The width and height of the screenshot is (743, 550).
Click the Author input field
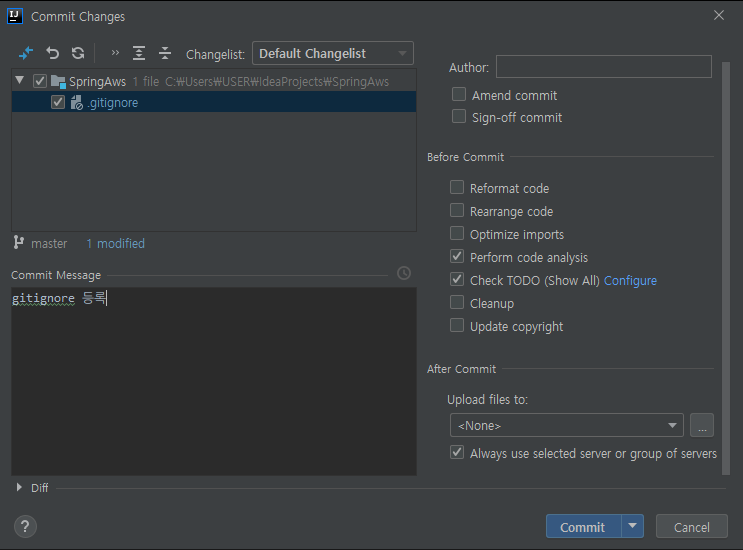point(603,67)
